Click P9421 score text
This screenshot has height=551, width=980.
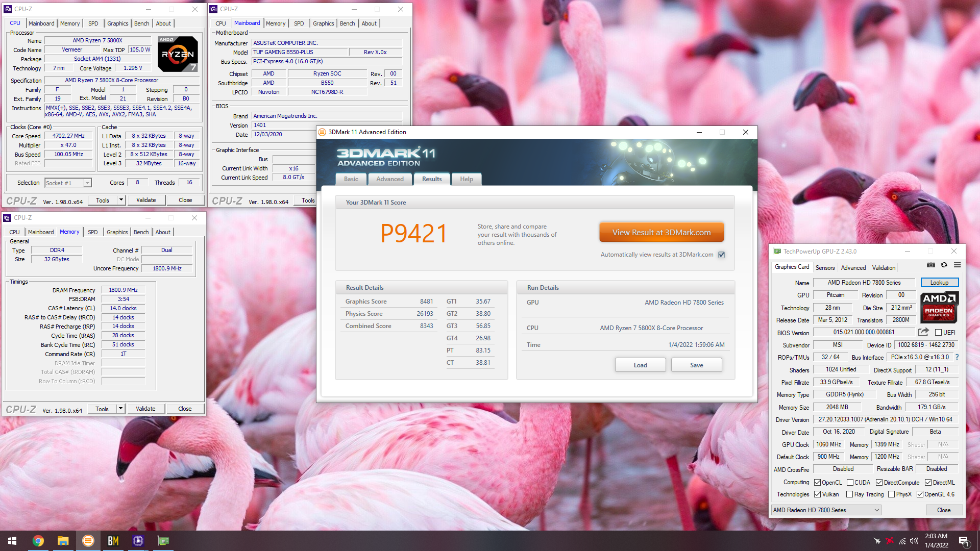[x=413, y=234]
